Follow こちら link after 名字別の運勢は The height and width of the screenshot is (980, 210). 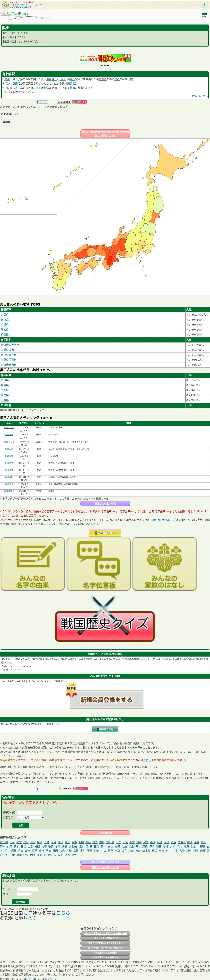point(31,918)
